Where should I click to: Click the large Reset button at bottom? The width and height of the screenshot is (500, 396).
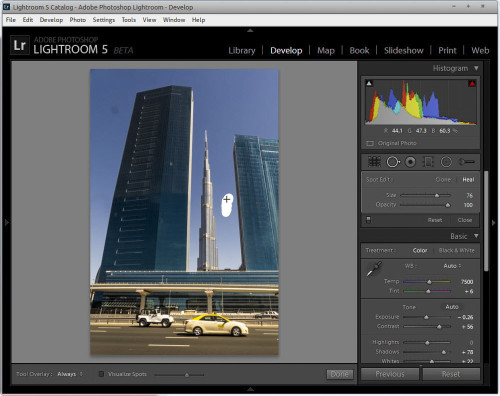451,374
